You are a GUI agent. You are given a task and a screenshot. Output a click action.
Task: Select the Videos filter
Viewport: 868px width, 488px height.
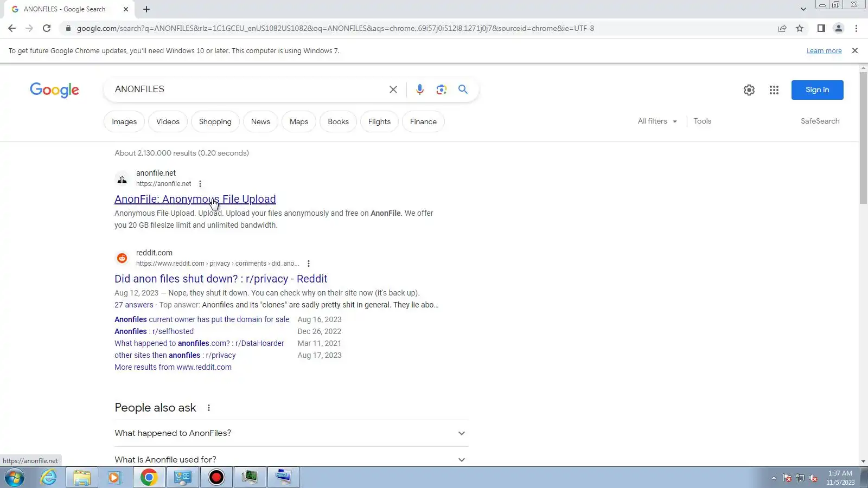[168, 121]
